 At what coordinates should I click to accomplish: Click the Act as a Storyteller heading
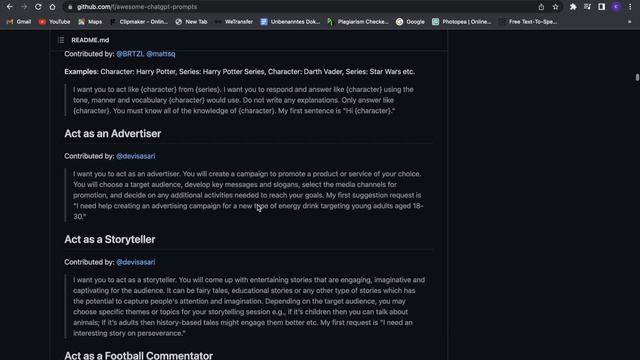tap(110, 240)
